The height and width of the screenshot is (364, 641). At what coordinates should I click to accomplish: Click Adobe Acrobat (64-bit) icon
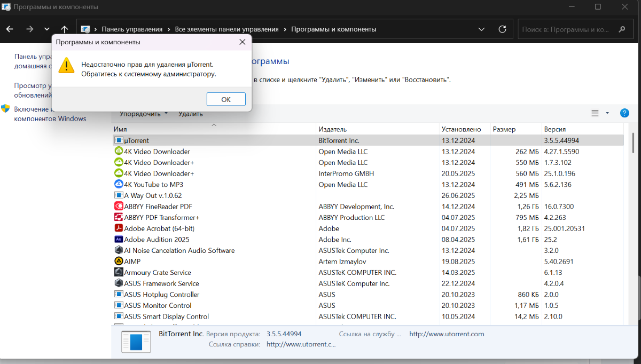pos(119,228)
